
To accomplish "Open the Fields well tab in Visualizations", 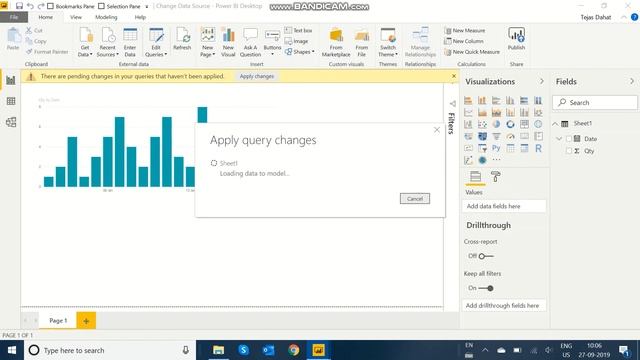I will pyautogui.click(x=475, y=177).
